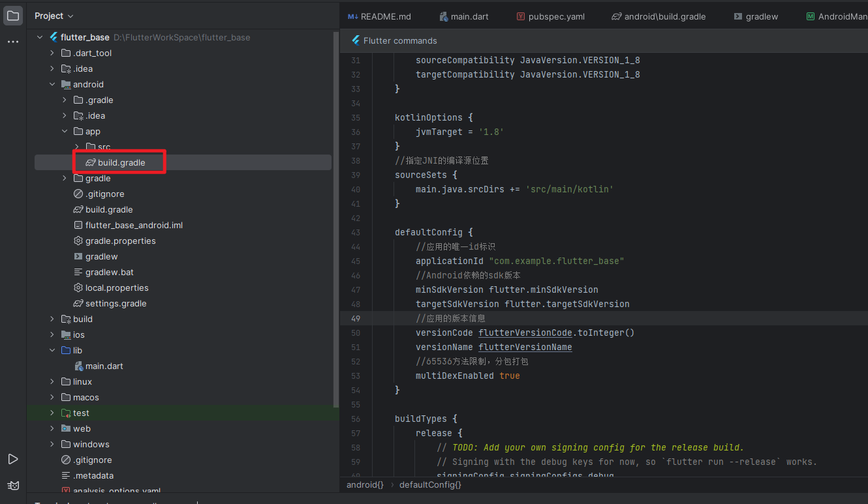Click the defaultConfig{} breadcrumb
Screen dimensions: 868x504
pyautogui.click(x=430, y=484)
